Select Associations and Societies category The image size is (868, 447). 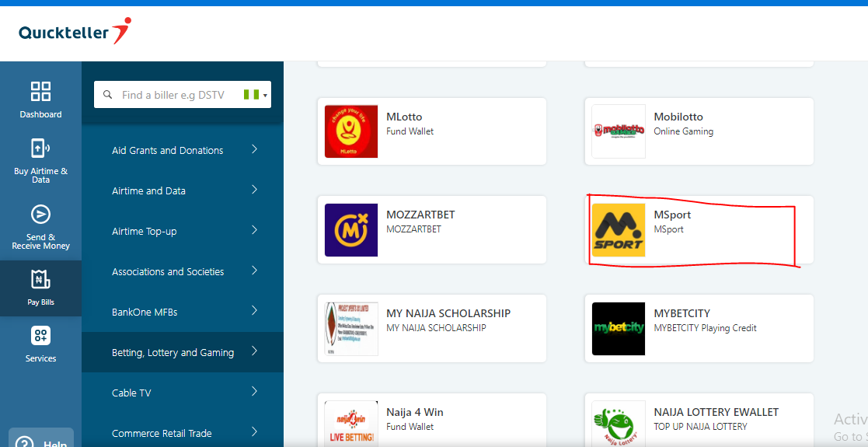coord(183,271)
